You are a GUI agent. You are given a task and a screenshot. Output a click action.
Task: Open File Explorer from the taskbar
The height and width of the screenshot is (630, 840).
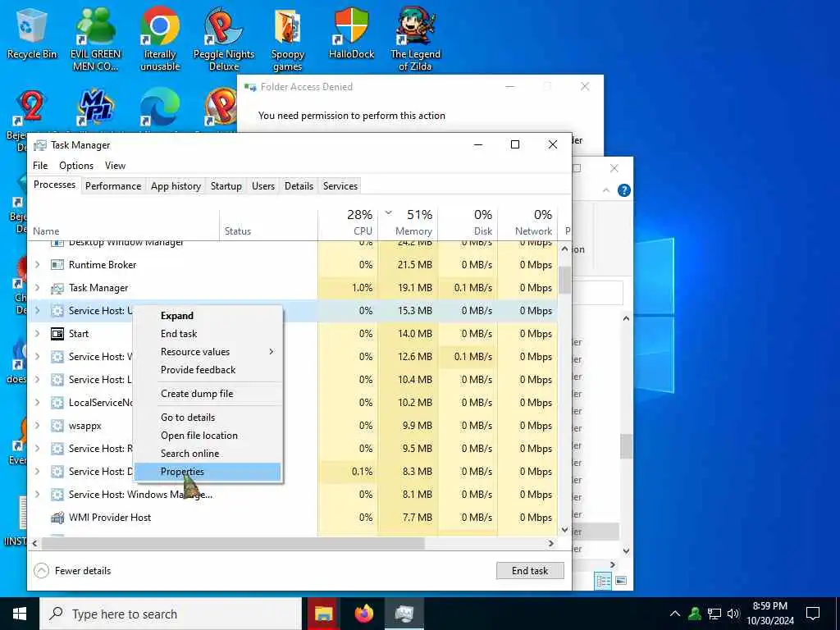pos(323,614)
